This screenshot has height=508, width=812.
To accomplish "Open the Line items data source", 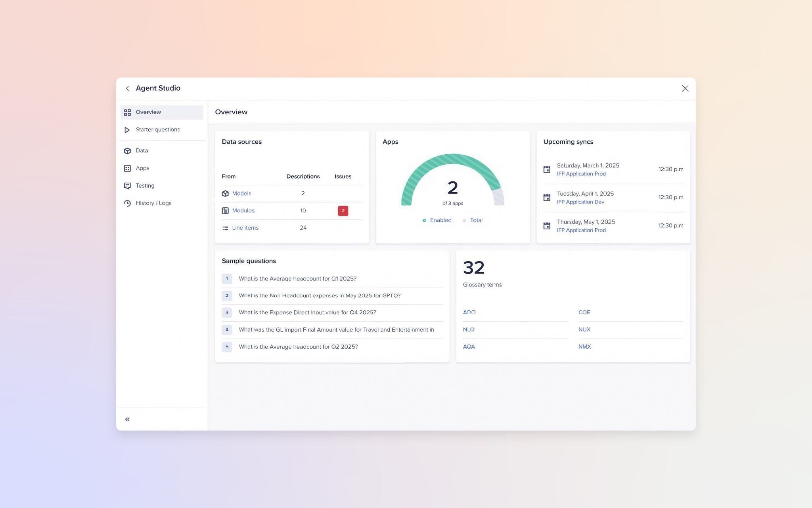I will click(245, 228).
